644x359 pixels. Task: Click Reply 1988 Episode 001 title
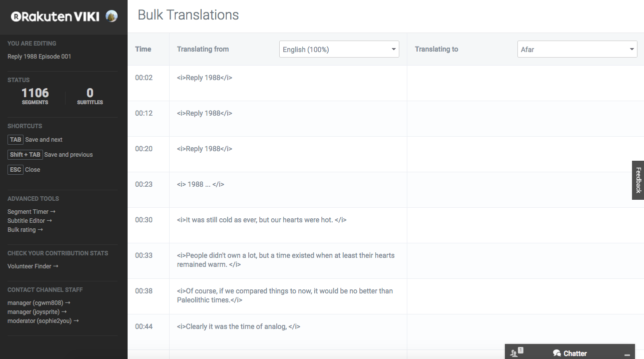pos(40,57)
